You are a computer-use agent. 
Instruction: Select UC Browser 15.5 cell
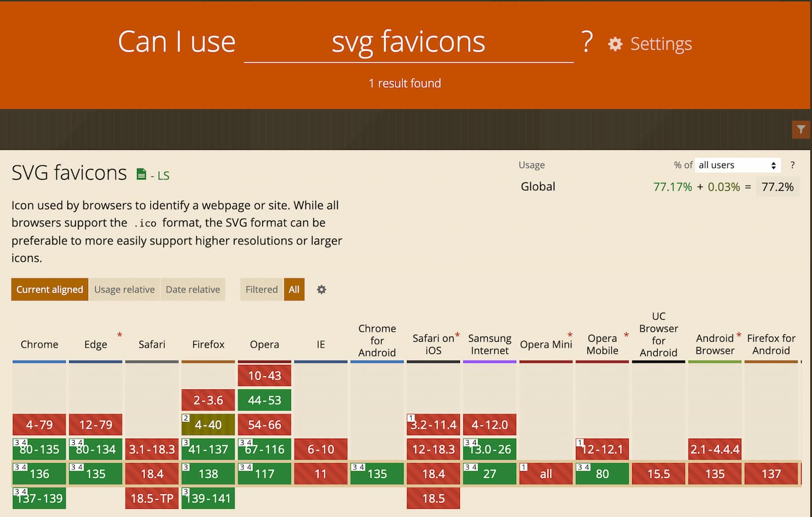click(658, 474)
